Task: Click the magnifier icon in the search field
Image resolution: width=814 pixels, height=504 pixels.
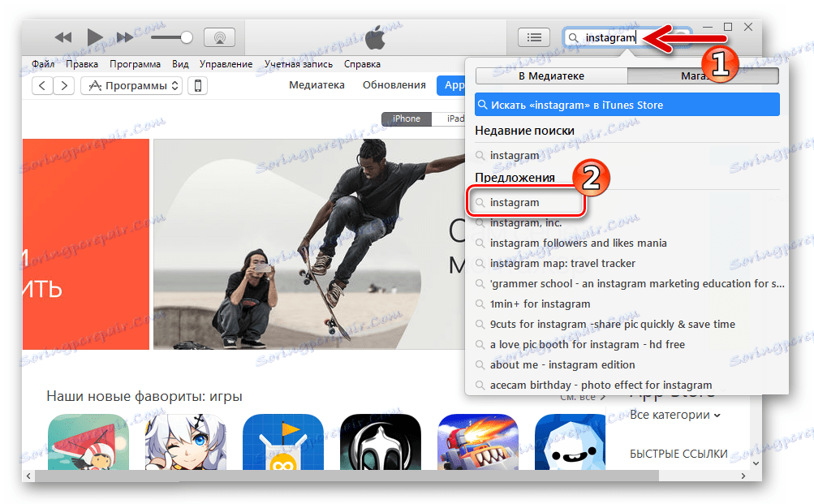Action: tap(573, 37)
